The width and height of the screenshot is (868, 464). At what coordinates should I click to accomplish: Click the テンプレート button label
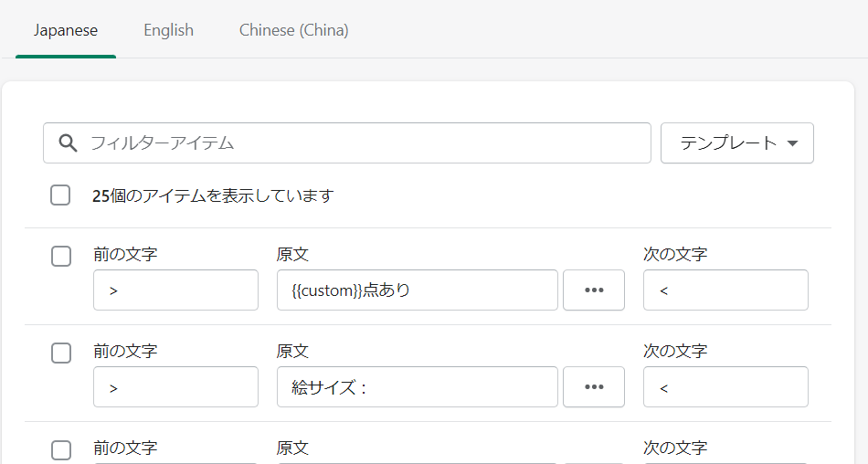(728, 143)
